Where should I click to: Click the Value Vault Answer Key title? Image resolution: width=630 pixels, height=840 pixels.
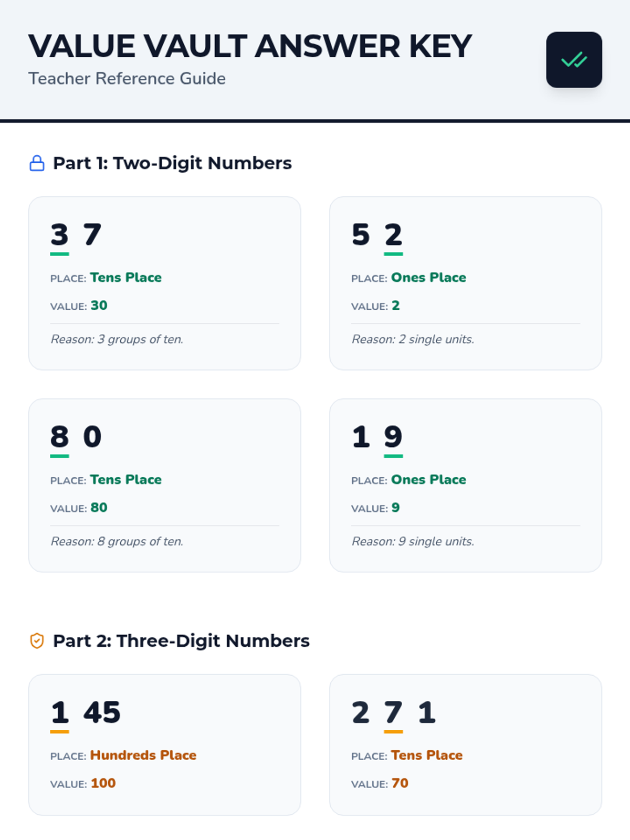[250, 46]
